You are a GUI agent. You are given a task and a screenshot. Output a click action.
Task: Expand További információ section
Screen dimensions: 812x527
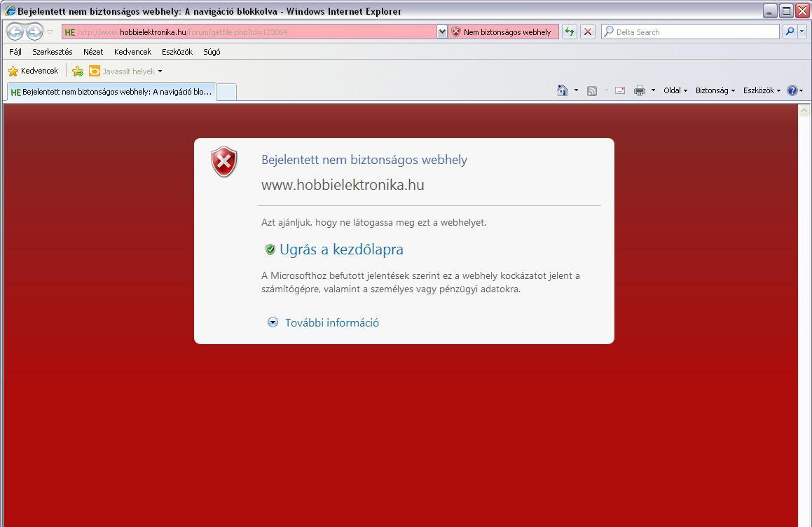click(x=332, y=323)
